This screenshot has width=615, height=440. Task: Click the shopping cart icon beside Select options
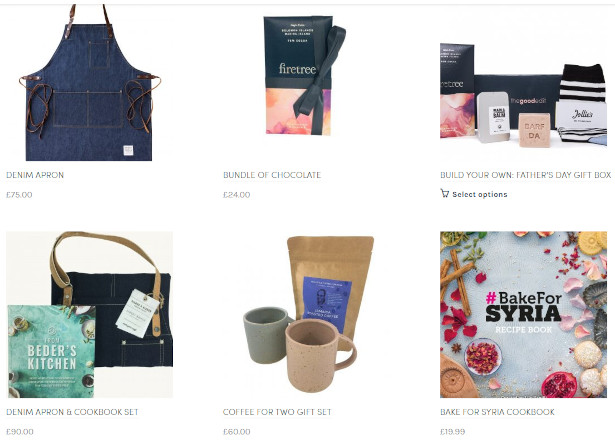(444, 193)
